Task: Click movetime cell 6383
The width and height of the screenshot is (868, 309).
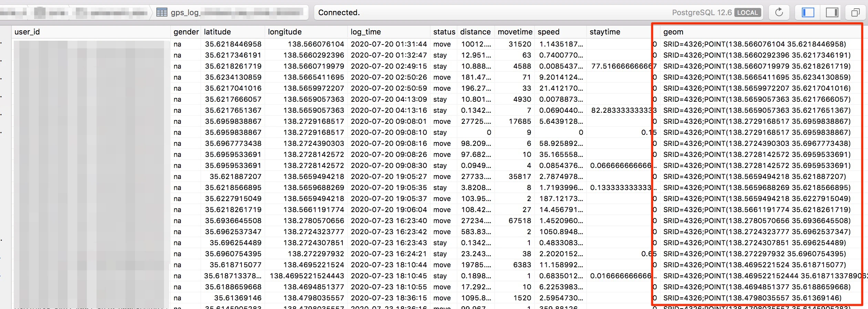Action: click(x=522, y=265)
